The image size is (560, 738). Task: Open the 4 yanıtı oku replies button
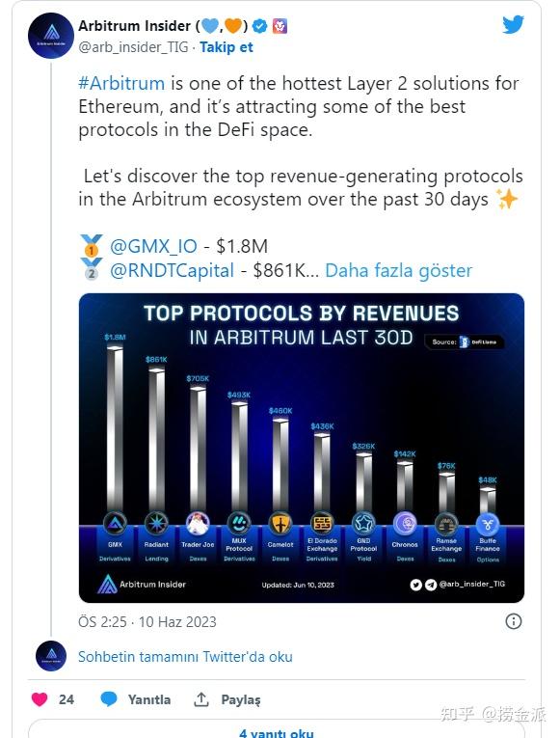click(277, 732)
